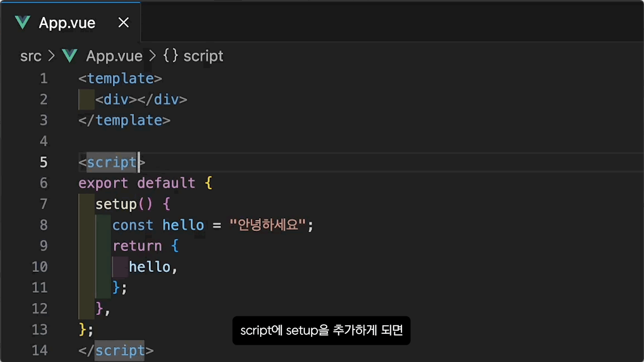Click the closing script tag on line 14
The width and height of the screenshot is (644, 362).
tap(120, 351)
